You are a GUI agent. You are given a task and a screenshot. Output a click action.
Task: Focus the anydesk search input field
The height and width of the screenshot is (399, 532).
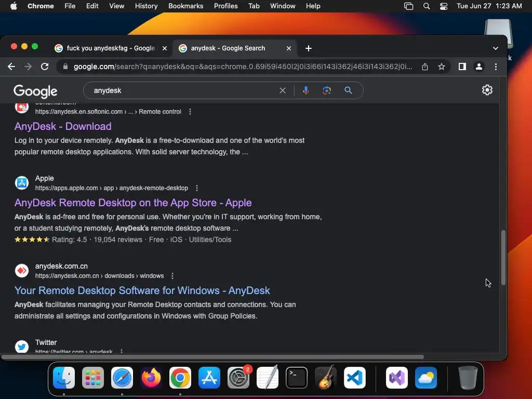coord(183,90)
